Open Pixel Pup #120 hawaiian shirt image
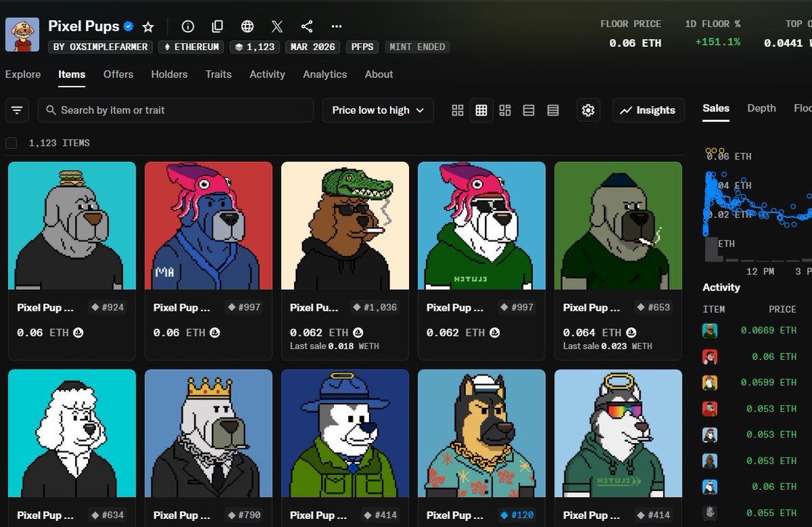This screenshot has height=527, width=812. pos(482,434)
